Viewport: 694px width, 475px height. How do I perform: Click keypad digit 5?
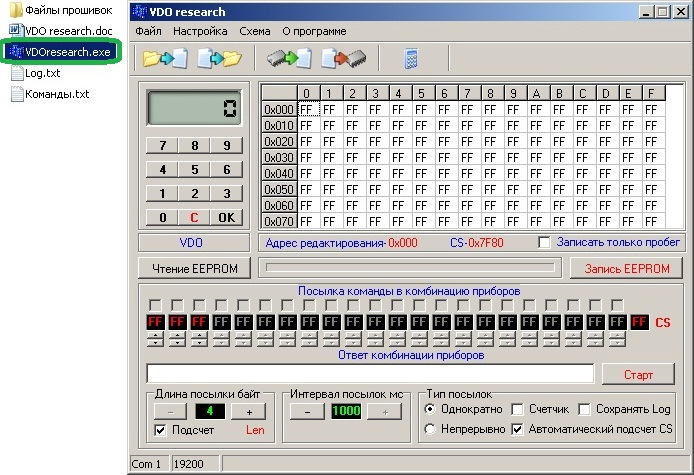click(194, 169)
